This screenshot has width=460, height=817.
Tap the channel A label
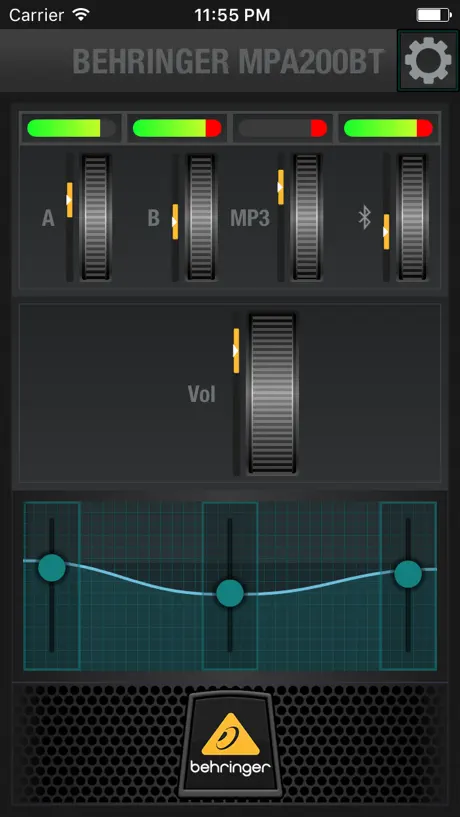48,218
